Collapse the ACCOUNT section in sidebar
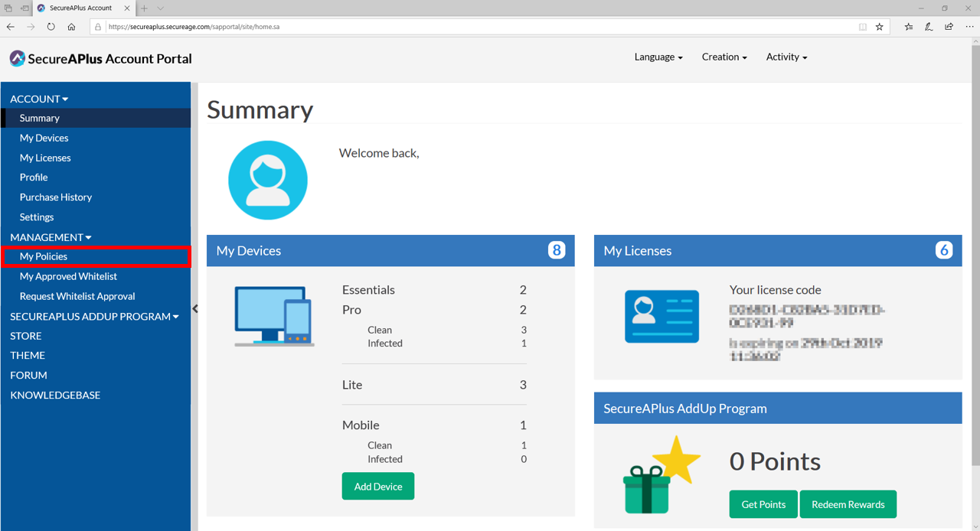This screenshot has width=980, height=531. click(x=38, y=98)
